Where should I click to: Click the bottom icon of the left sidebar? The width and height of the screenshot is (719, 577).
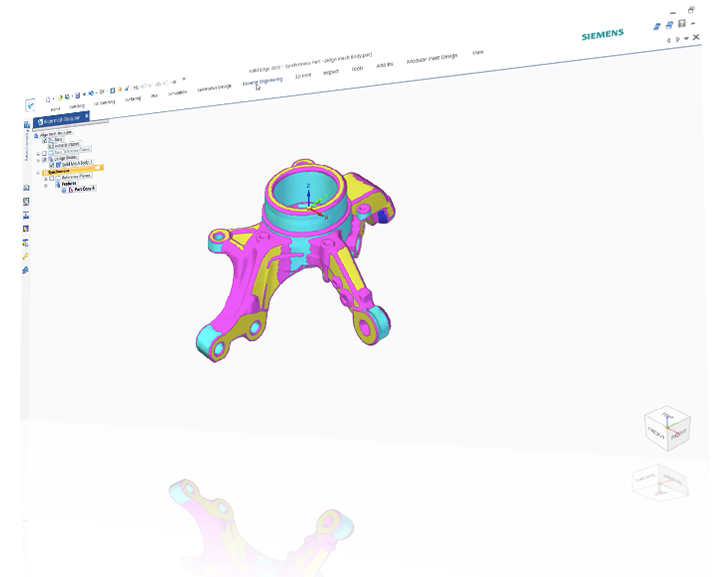(x=25, y=270)
